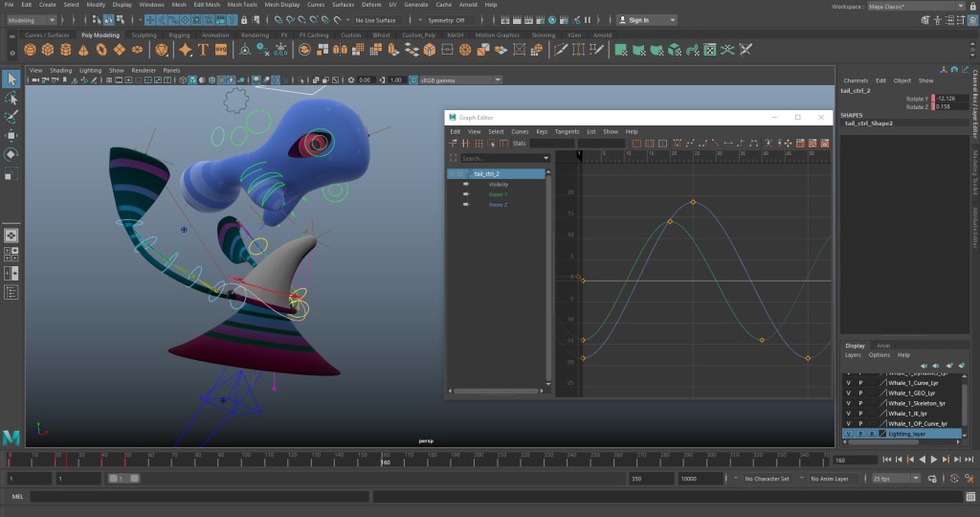
Task: Click the polygon sphere shelf icon
Action: pos(32,50)
